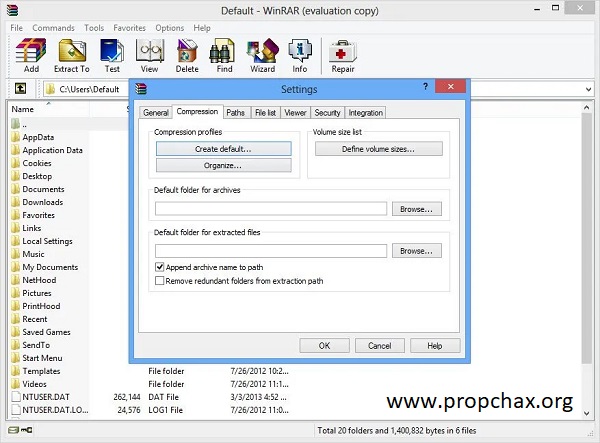Switch to the Paths tab

[235, 112]
